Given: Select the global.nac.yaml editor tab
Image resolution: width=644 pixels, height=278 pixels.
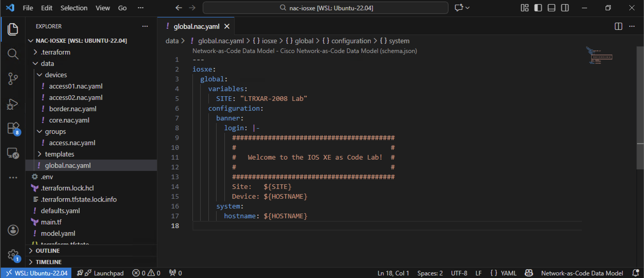Looking at the screenshot, I should [x=196, y=27].
